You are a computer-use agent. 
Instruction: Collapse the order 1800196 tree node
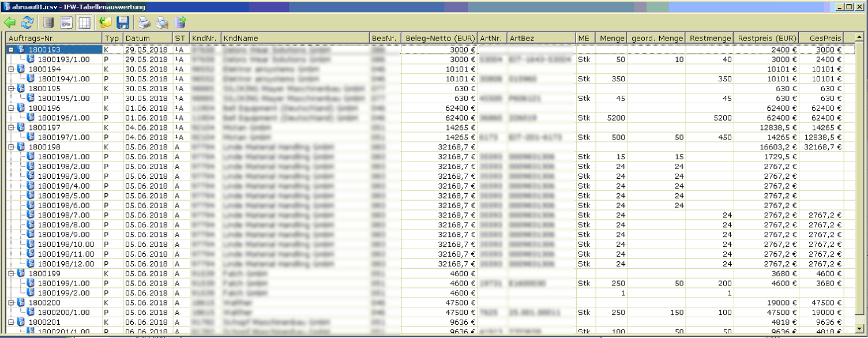point(11,108)
